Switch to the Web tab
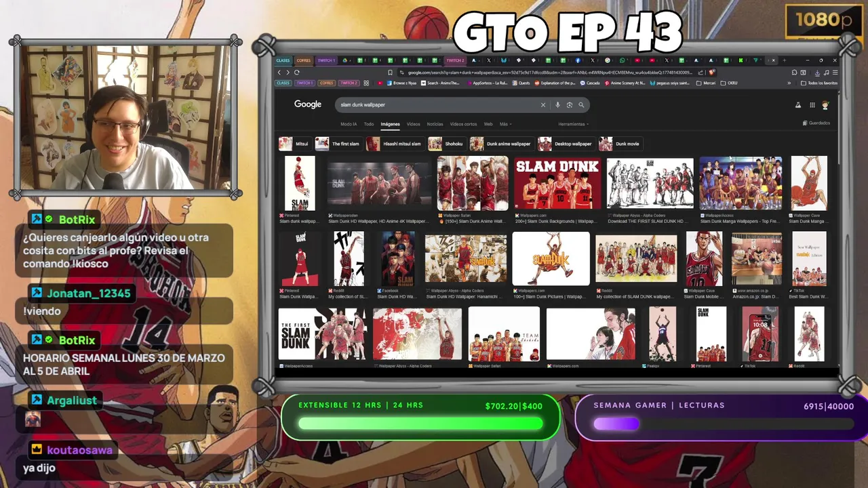Image resolution: width=868 pixels, height=488 pixels. pos(488,124)
